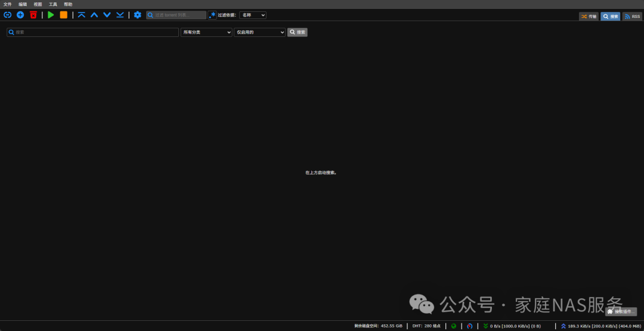Focus the filter torrent list field
Viewport: 644px width, 331px height.
pyautogui.click(x=176, y=15)
